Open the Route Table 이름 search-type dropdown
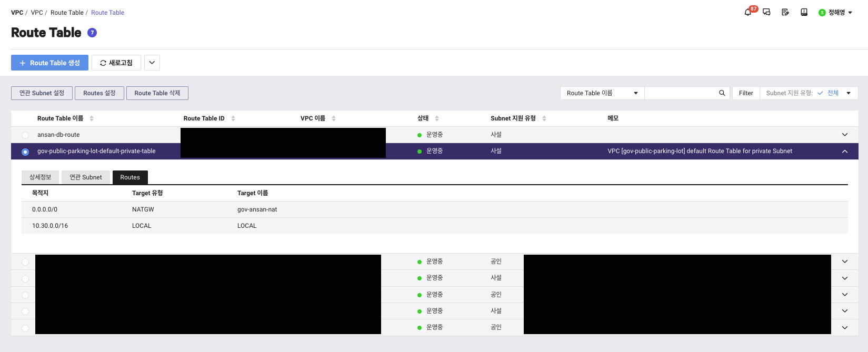This screenshot has width=868, height=352. click(x=602, y=93)
